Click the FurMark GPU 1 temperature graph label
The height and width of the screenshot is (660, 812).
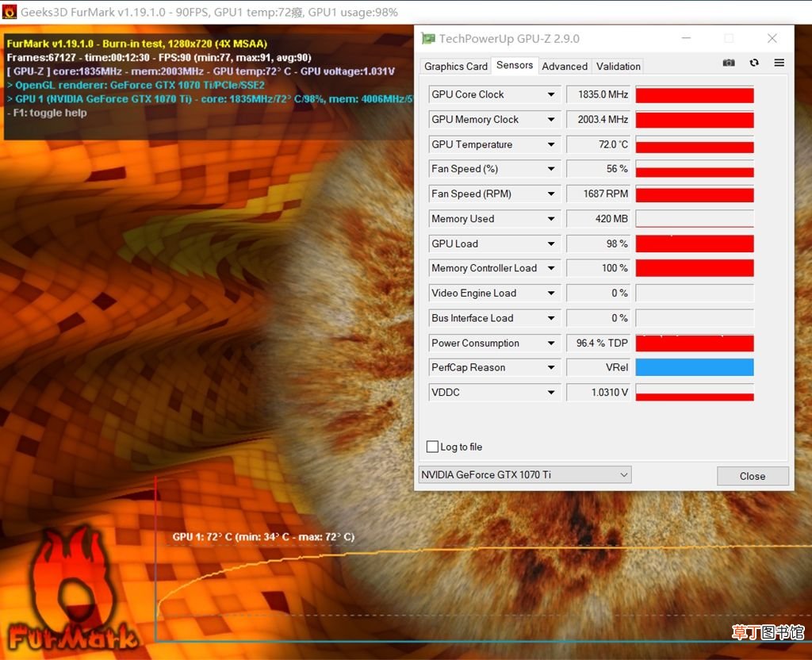point(263,537)
